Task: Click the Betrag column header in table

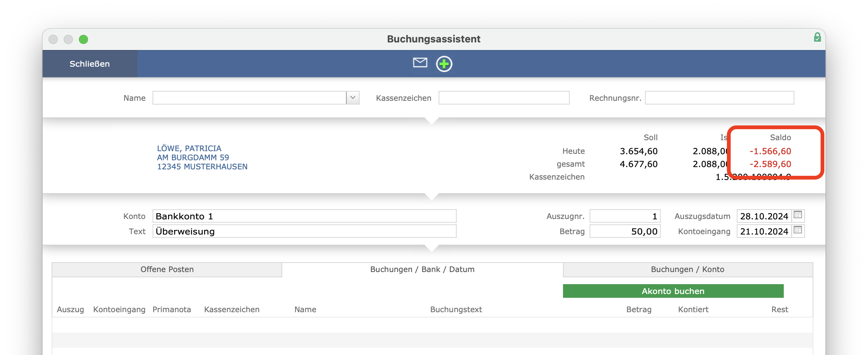Action: point(639,310)
